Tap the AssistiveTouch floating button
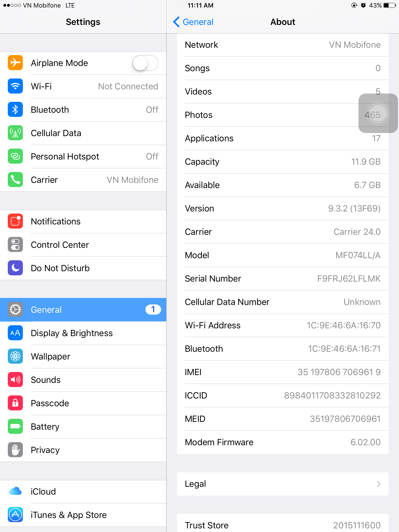 (378, 113)
